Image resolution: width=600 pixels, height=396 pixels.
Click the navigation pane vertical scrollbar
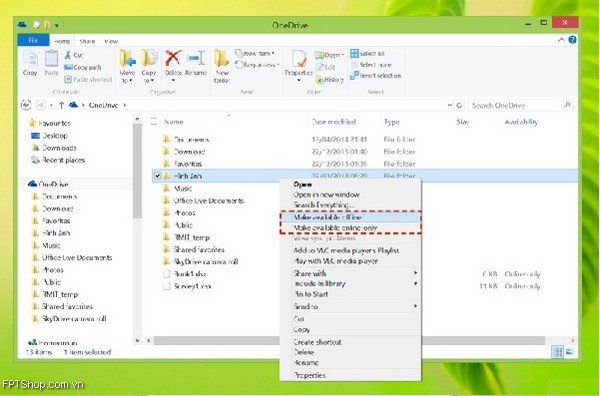click(137, 171)
